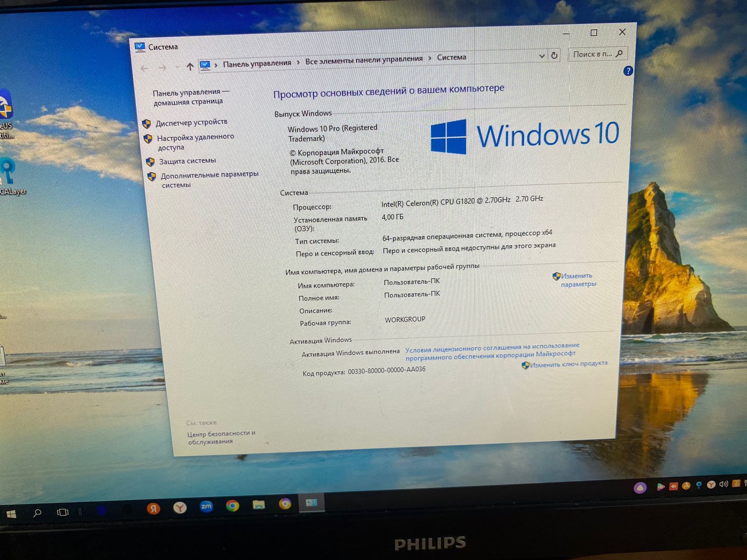
Task: Click the Up one level arrow
Action: coord(190,67)
